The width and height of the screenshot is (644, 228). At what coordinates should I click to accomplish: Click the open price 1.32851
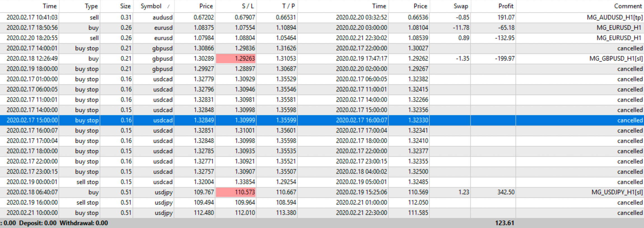(204, 131)
